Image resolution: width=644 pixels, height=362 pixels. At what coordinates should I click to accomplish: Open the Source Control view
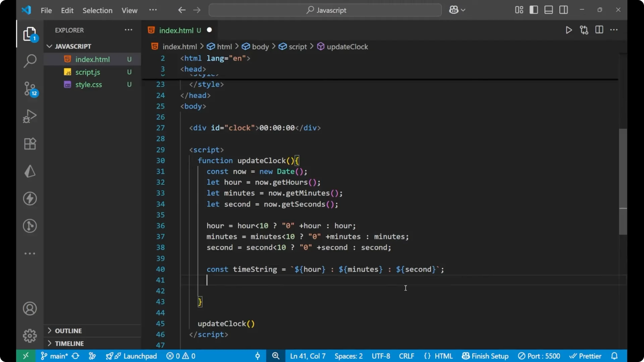coord(30,89)
